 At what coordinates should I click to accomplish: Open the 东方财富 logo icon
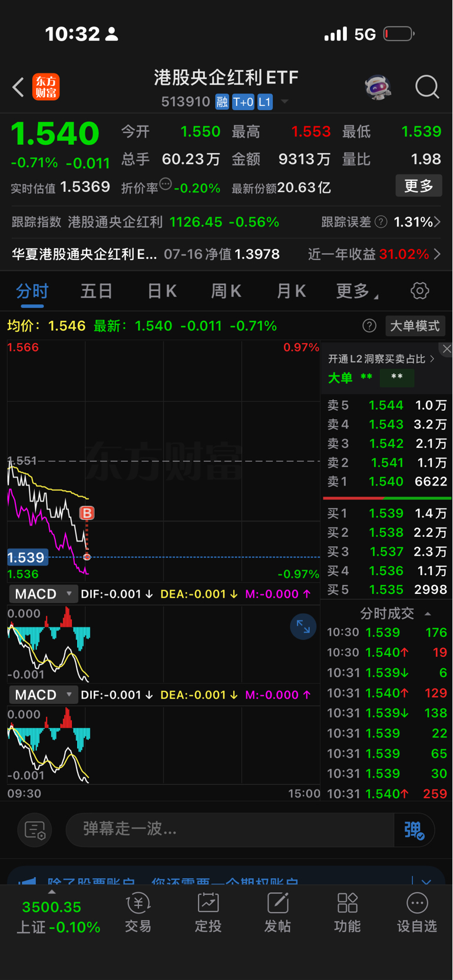click(45, 87)
